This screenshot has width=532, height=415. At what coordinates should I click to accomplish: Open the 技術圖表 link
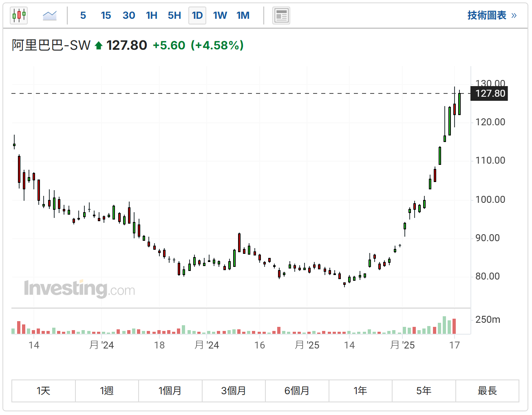click(492, 16)
